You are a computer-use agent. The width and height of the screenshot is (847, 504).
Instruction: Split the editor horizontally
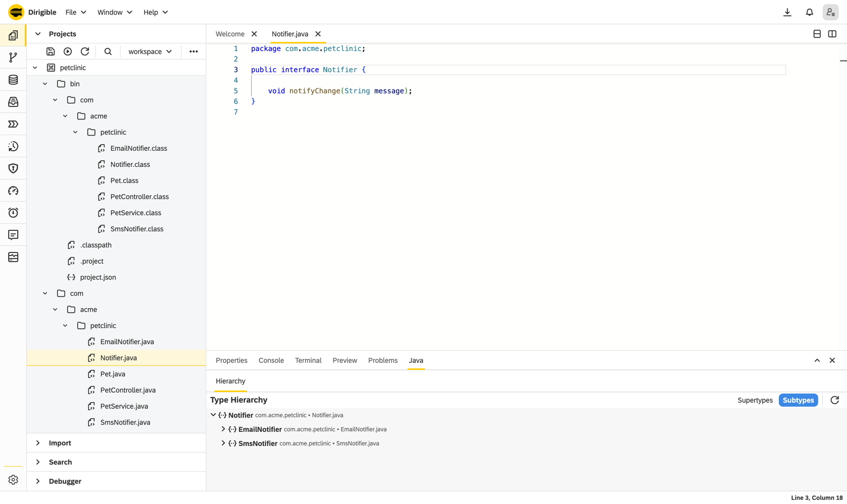click(x=817, y=34)
